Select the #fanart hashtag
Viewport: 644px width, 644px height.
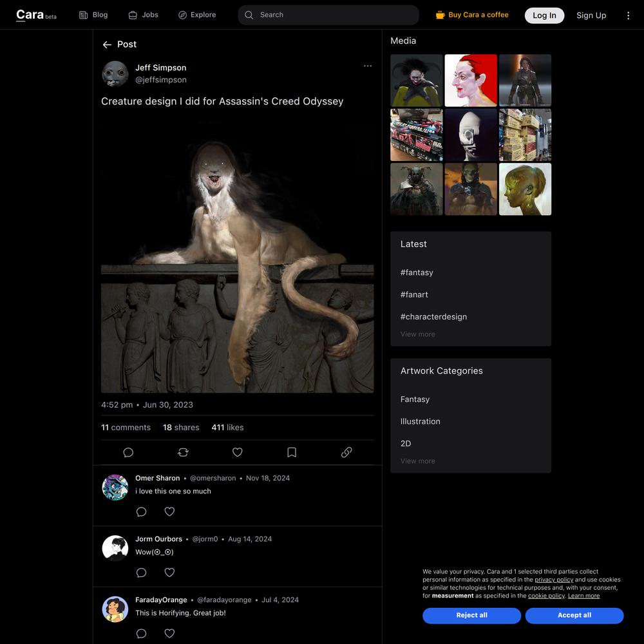(414, 294)
